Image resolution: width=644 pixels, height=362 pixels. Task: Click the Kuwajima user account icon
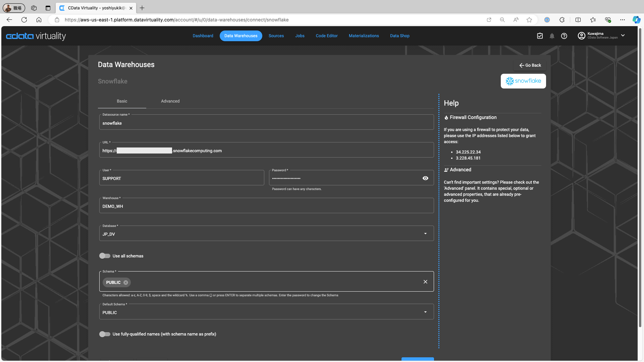(x=581, y=36)
